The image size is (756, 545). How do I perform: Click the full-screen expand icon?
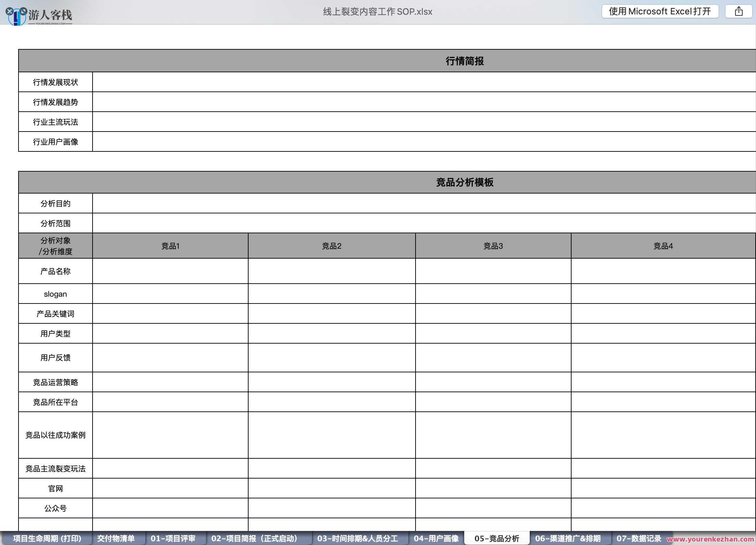point(23,11)
